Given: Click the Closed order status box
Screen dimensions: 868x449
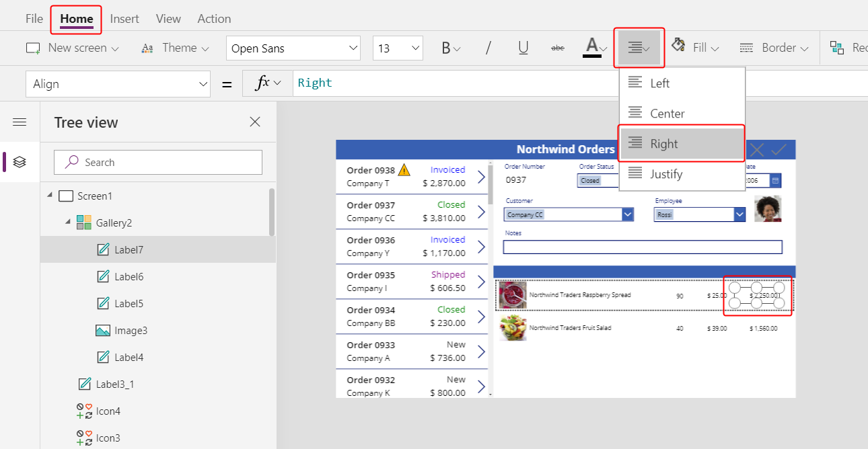Looking at the screenshot, I should (x=598, y=180).
